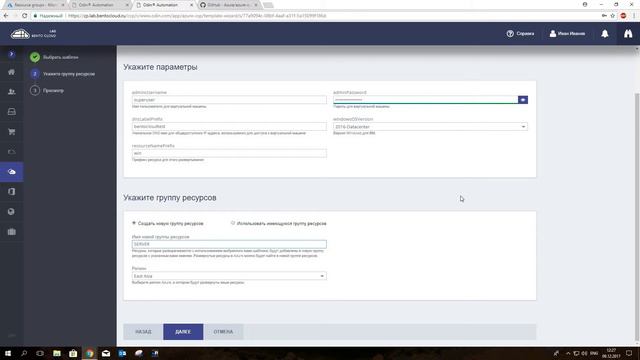Open the windowsOSVersion dropdown
This screenshot has height=360, width=640.
430,127
